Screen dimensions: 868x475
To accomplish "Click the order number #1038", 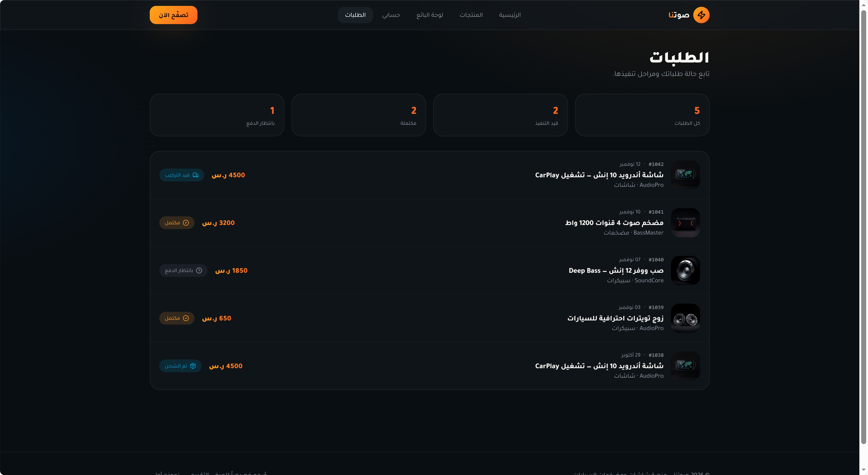I will tap(656, 355).
